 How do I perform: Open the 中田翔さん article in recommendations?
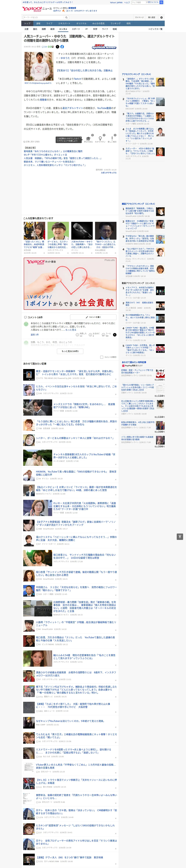click(x=77, y=588)
